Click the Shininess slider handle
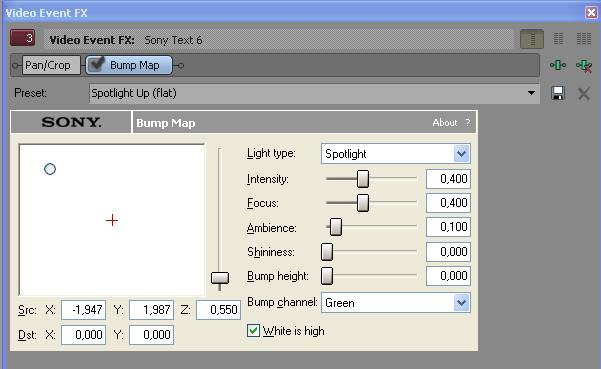601x369 pixels. [327, 252]
